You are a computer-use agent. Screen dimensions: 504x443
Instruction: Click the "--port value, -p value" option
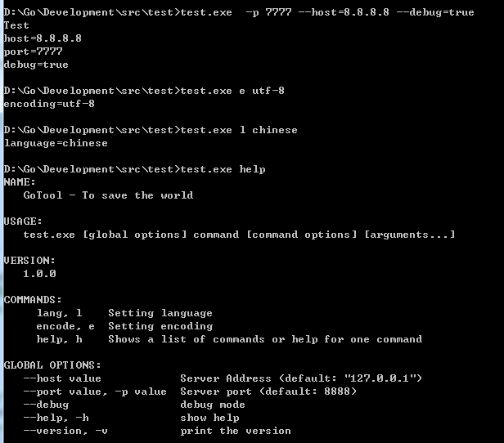[95, 392]
